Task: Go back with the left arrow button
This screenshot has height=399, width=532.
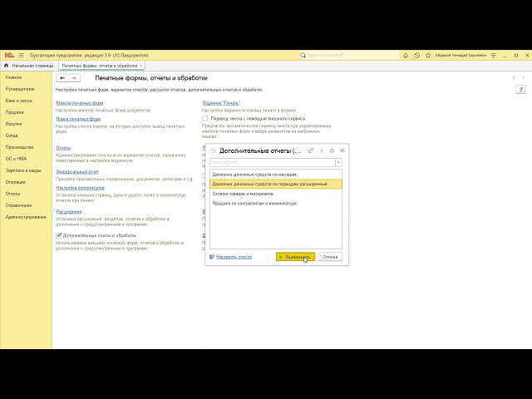Action: pyautogui.click(x=62, y=78)
